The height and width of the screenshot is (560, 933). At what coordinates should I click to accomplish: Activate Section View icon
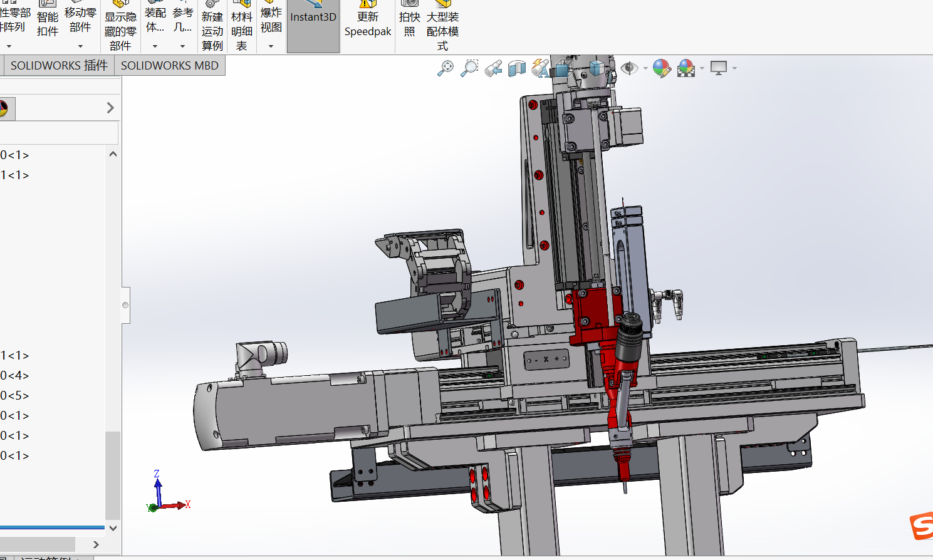[x=517, y=68]
